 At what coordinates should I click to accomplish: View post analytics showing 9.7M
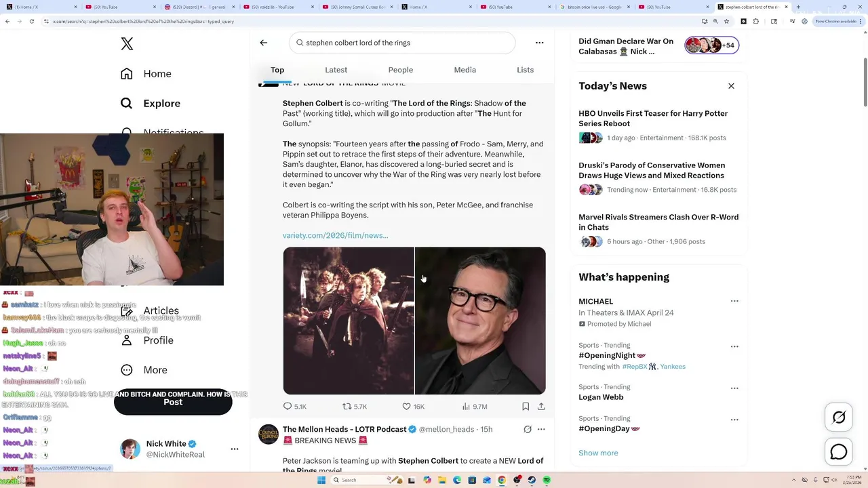(x=475, y=407)
